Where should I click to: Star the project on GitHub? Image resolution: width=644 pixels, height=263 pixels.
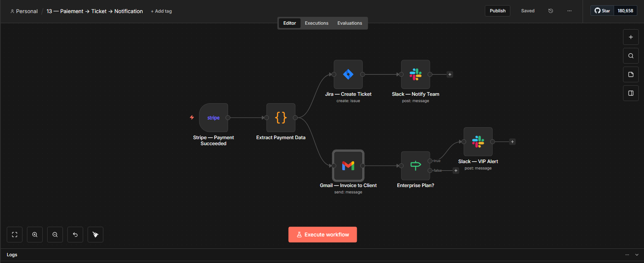602,11
